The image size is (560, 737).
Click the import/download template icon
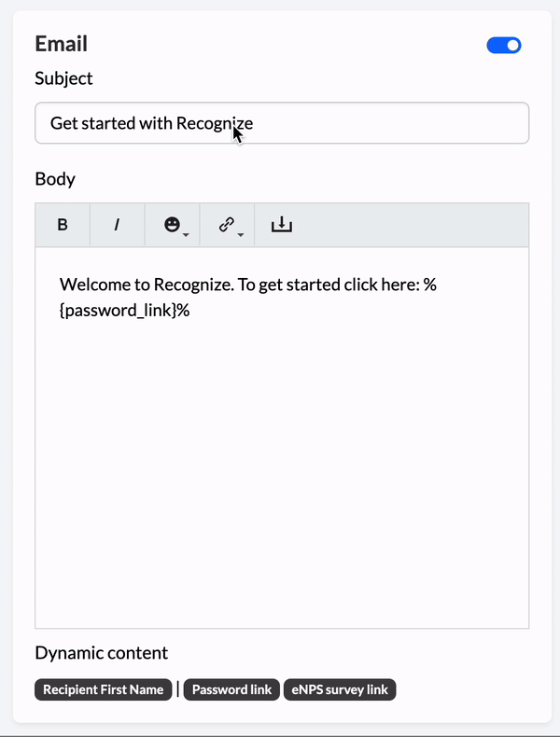[282, 225]
